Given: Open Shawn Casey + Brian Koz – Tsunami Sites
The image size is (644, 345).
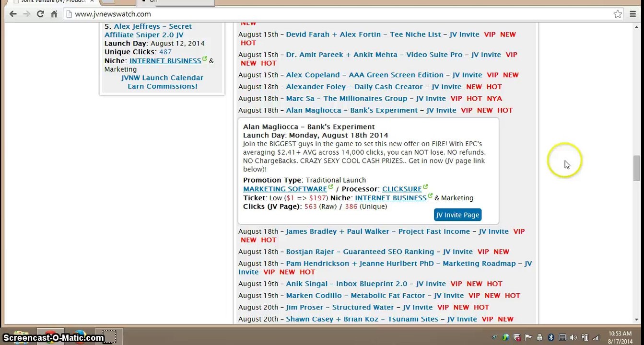Looking at the screenshot, I should tap(362, 319).
